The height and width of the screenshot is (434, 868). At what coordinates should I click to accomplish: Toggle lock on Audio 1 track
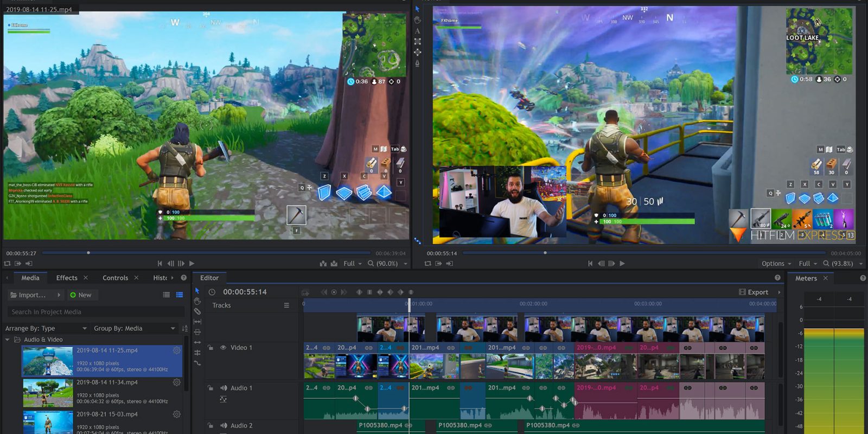click(210, 388)
